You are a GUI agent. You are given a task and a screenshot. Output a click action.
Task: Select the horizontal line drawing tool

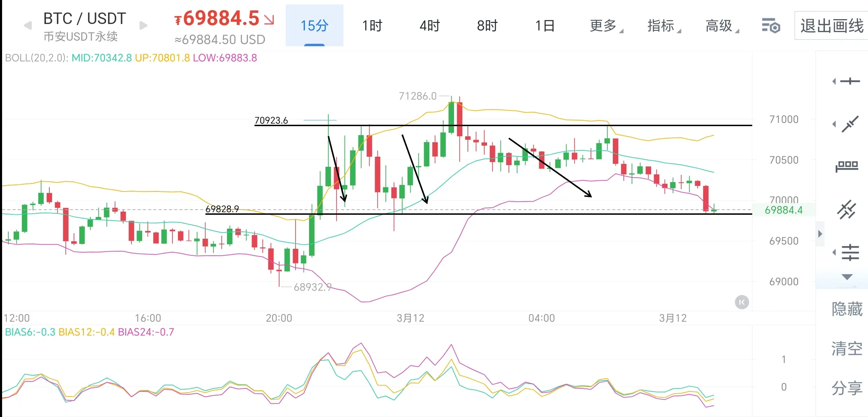click(x=850, y=81)
